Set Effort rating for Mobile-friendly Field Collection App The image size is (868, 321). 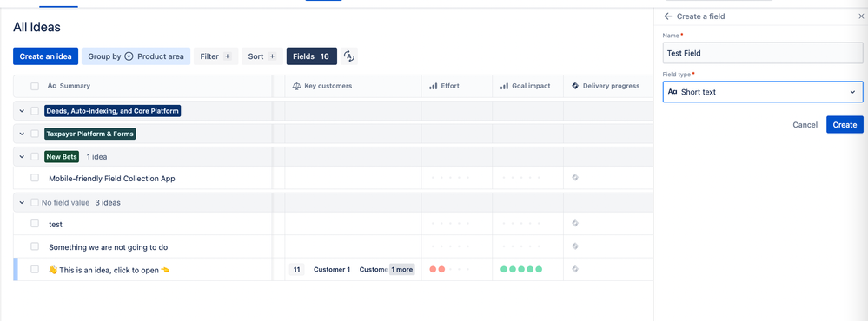[450, 178]
